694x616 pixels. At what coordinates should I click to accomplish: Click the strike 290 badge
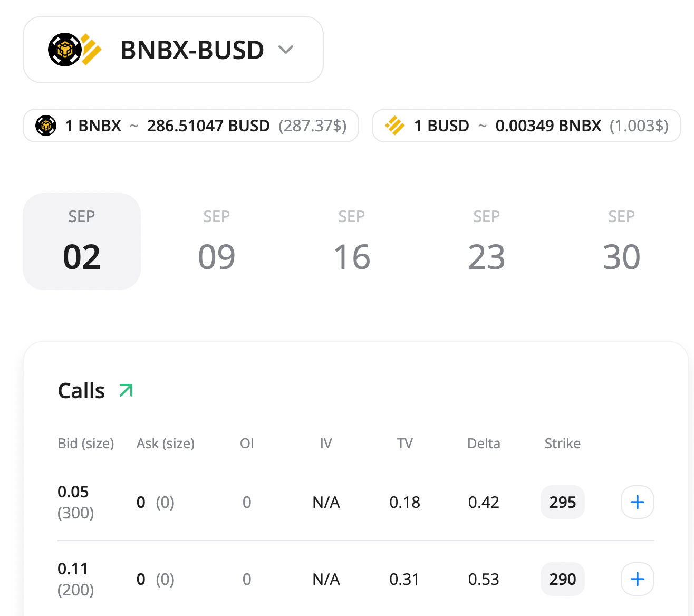click(x=562, y=579)
